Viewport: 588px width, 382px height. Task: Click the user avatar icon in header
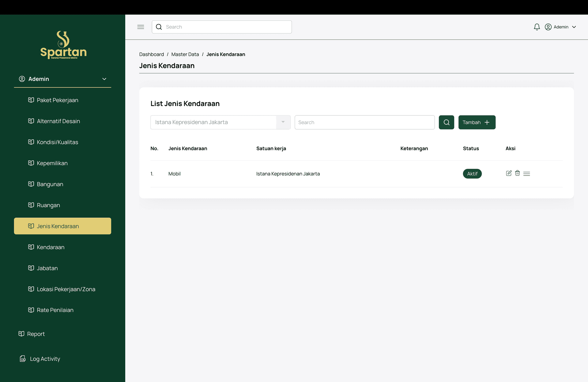(548, 27)
